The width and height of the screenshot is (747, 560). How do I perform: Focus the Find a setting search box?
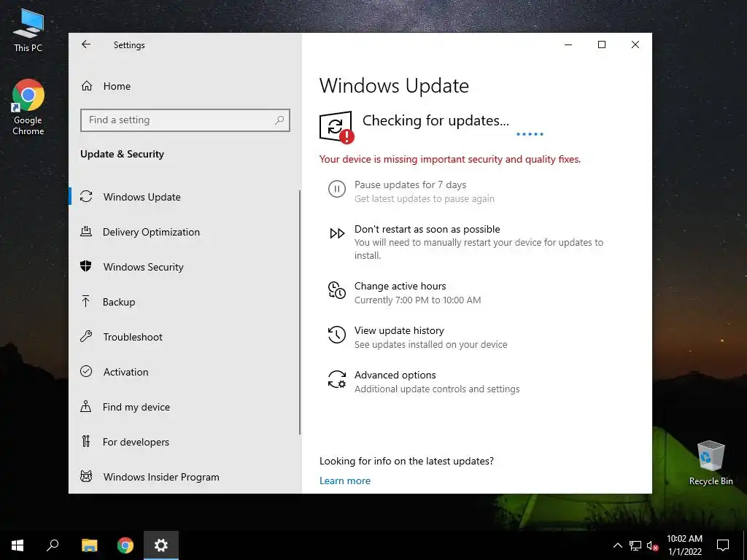click(185, 120)
